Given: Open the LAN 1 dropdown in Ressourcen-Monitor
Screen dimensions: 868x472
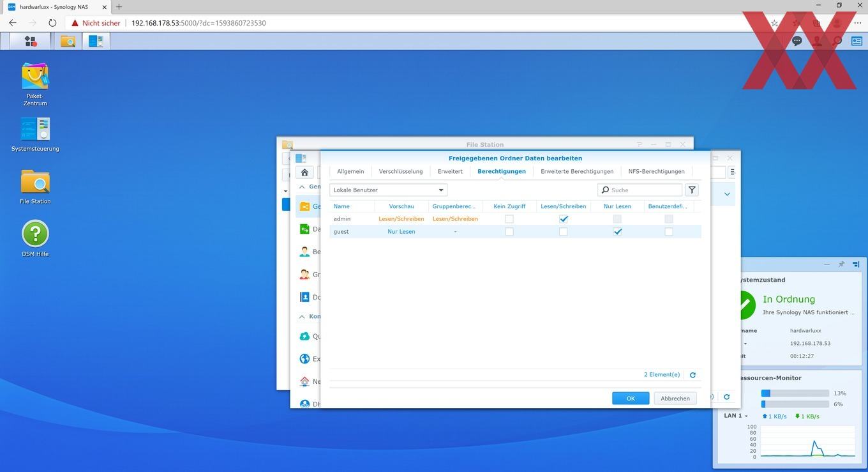Looking at the screenshot, I should coord(735,416).
